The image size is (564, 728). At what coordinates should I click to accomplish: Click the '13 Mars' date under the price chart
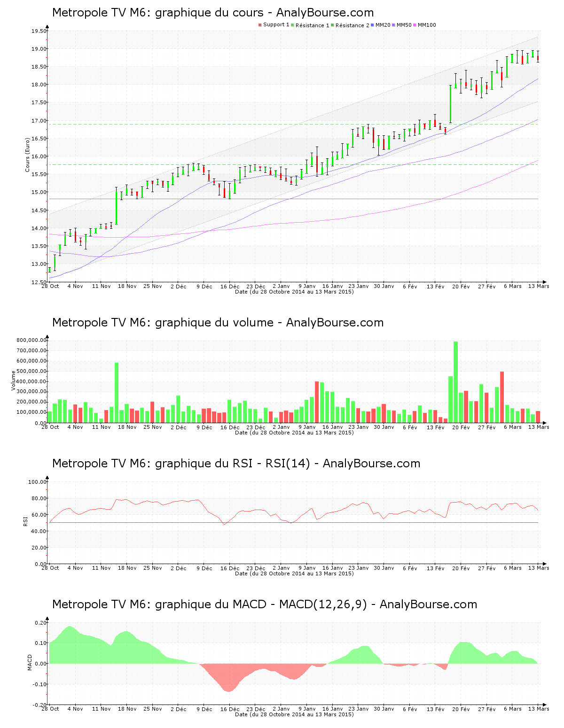point(539,286)
